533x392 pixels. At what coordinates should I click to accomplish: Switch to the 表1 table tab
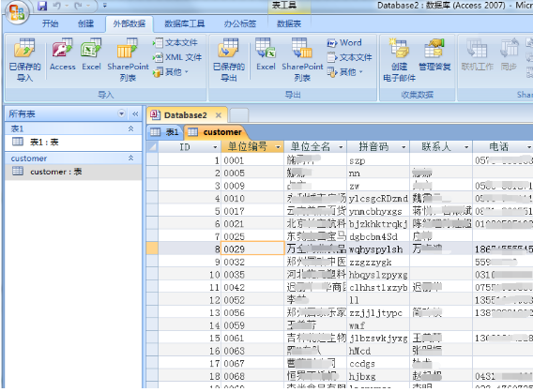pos(165,132)
